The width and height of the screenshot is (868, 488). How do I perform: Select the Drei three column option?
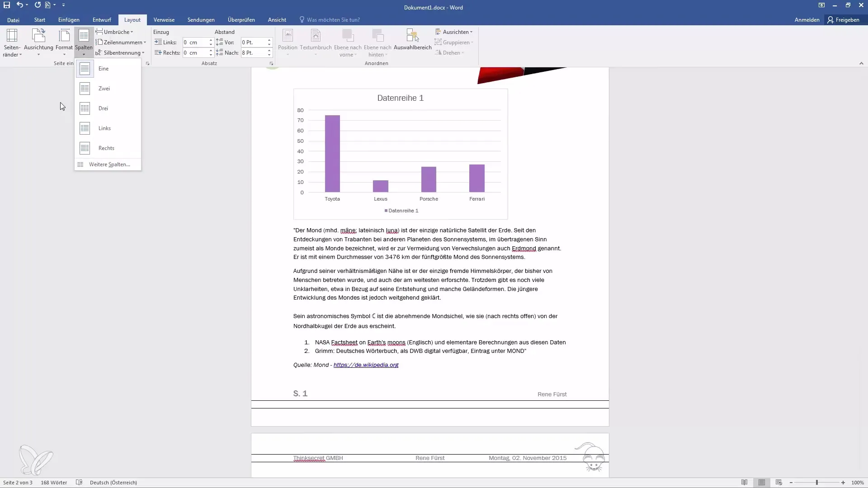coord(108,108)
